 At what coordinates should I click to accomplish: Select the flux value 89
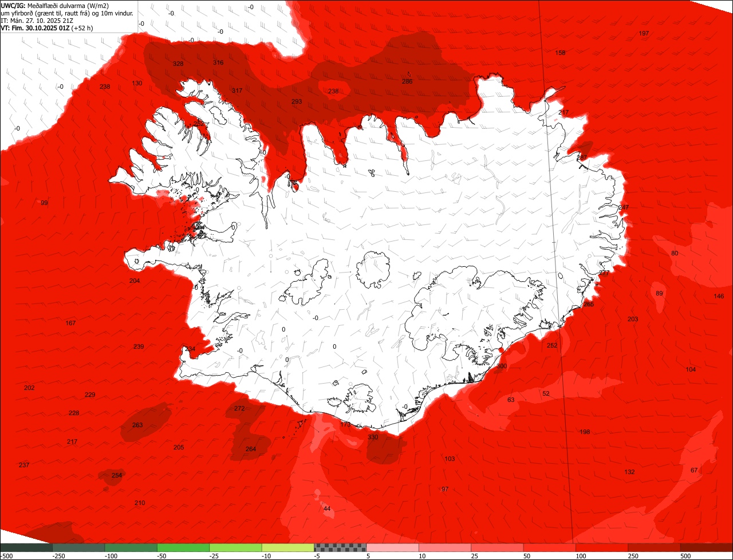pos(659,293)
